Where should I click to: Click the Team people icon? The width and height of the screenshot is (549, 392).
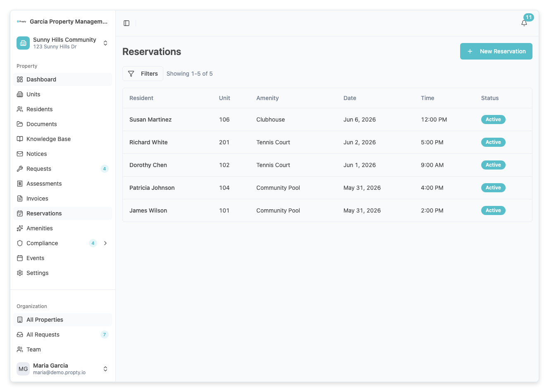pos(20,349)
